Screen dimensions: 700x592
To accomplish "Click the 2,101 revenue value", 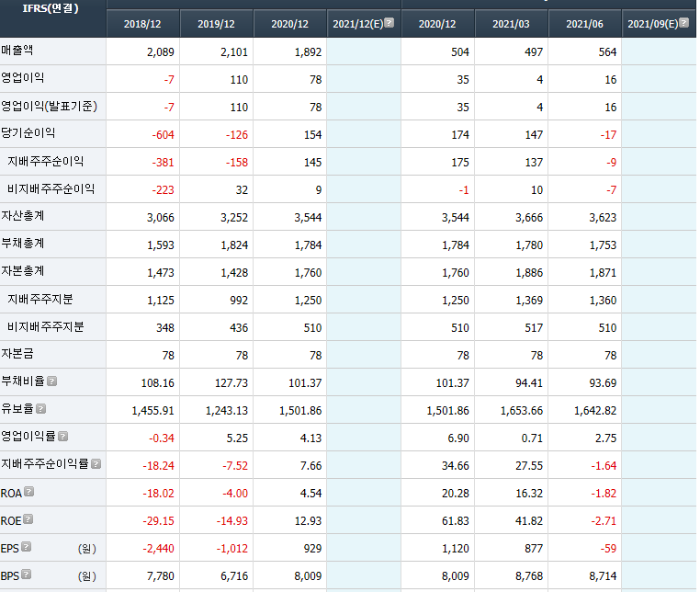I will pos(234,52).
